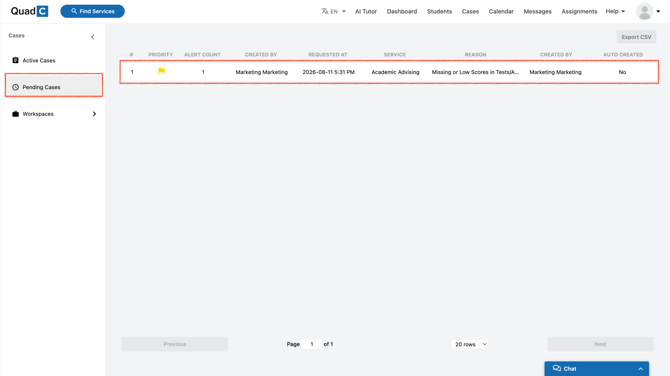Click the 'Academic Advising' service cell
Viewport: 670px width, 376px height.
click(395, 72)
